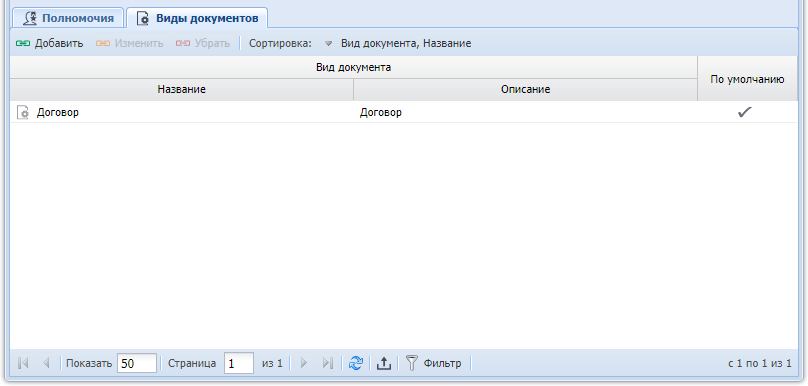
Task: Click the Полномочия tab icon
Action: coord(31,19)
